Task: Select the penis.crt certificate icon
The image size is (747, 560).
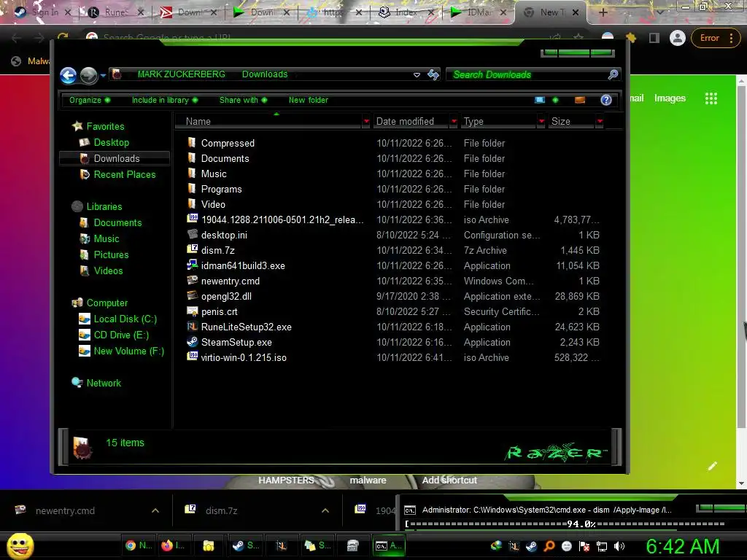Action: coord(192,311)
